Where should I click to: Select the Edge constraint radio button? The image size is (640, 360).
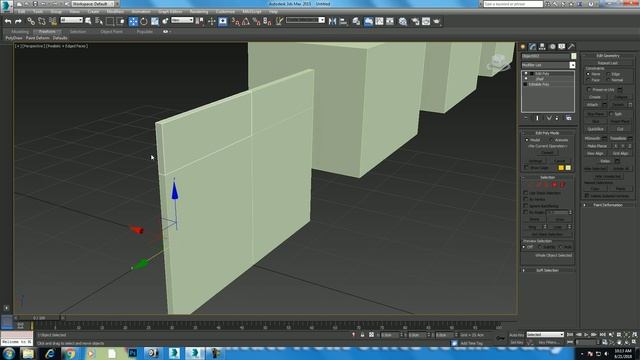(608, 74)
